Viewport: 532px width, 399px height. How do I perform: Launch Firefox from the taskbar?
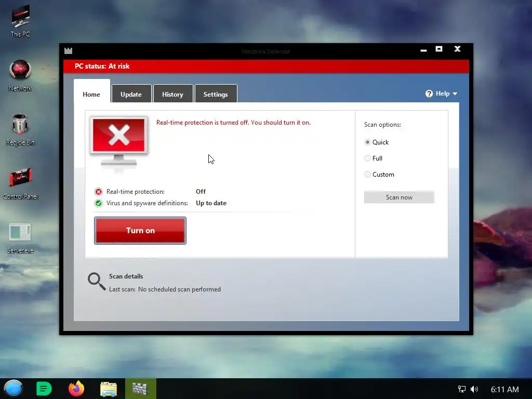(x=76, y=389)
